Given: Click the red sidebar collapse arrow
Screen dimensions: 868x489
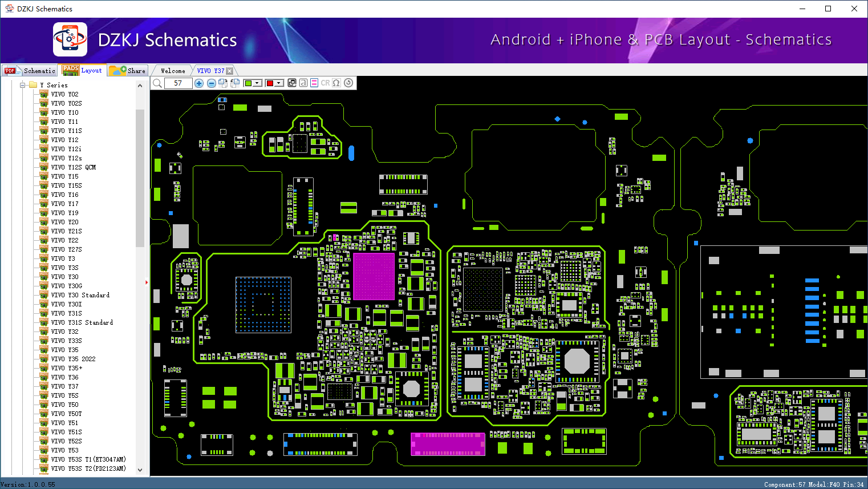Looking at the screenshot, I should coord(147,282).
